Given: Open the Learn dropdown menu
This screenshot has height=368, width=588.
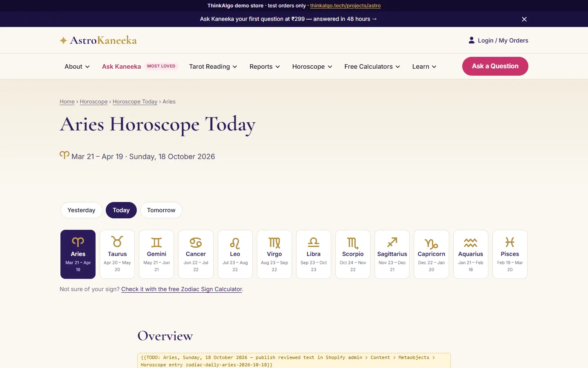Looking at the screenshot, I should 424,67.
